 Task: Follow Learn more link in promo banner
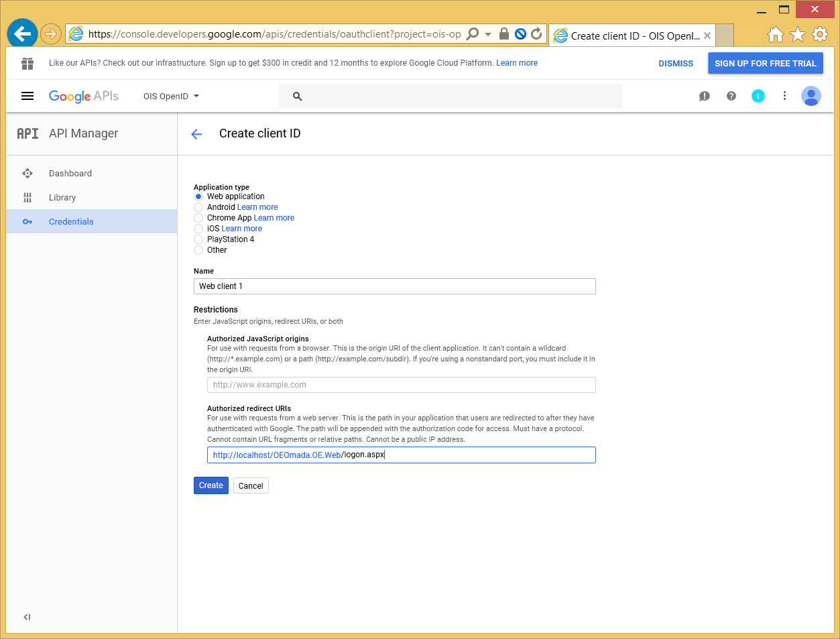click(517, 63)
